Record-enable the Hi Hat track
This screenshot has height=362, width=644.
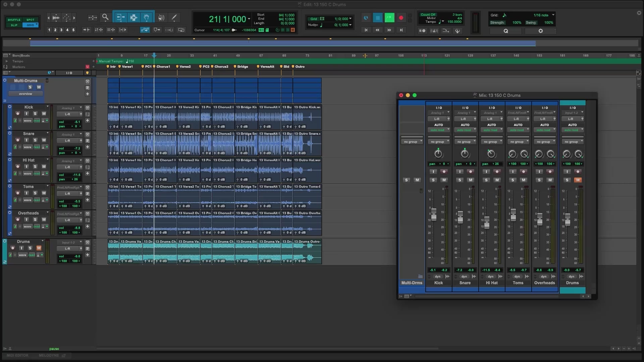tap(18, 167)
